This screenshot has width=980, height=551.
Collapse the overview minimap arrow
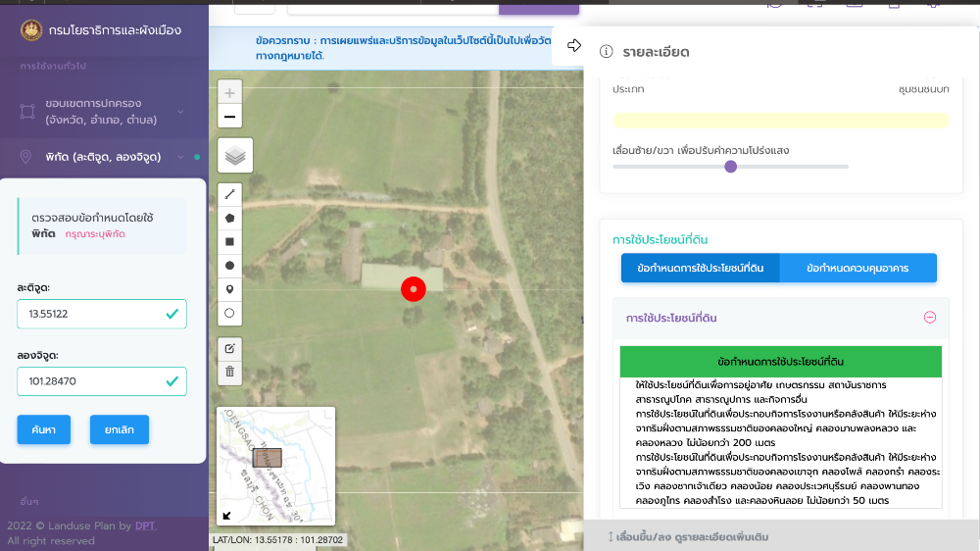point(226,516)
